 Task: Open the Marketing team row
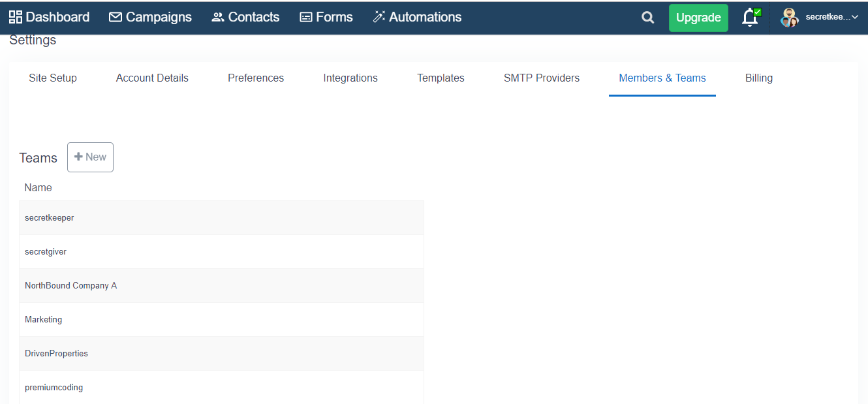tap(221, 320)
